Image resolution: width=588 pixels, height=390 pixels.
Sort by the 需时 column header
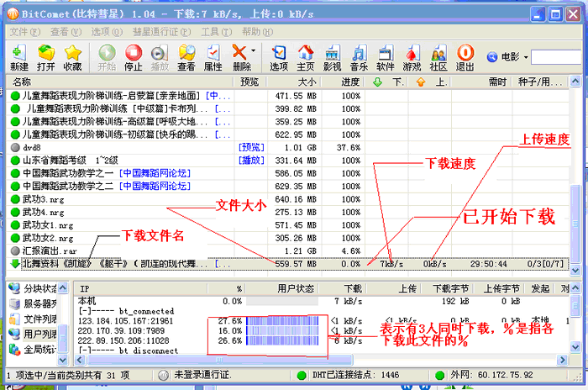[481, 82]
